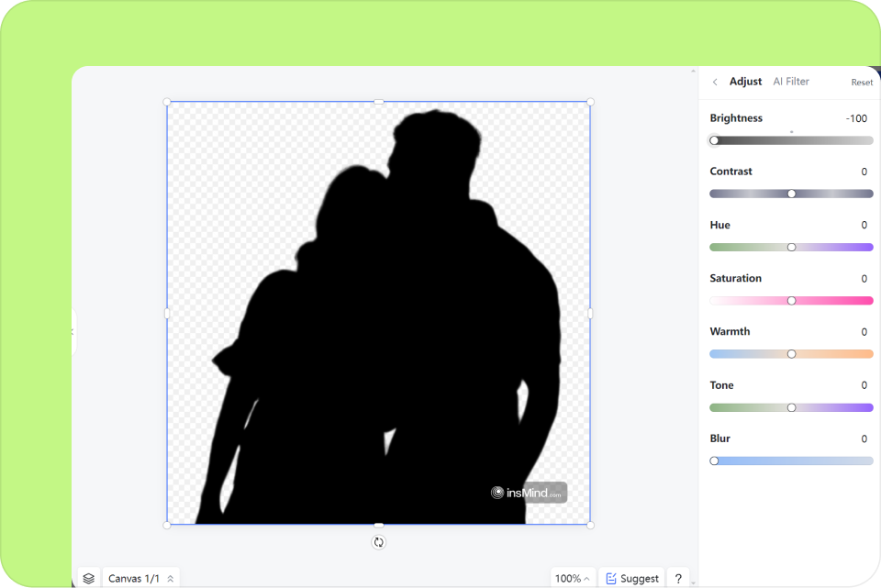
Task: Reset all adjustments with Reset
Action: 862,83
